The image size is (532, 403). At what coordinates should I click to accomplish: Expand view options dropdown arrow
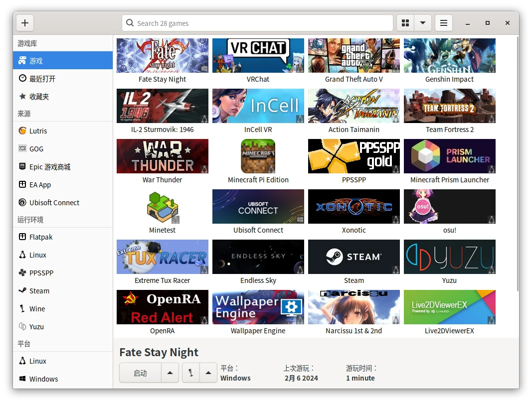pos(423,23)
